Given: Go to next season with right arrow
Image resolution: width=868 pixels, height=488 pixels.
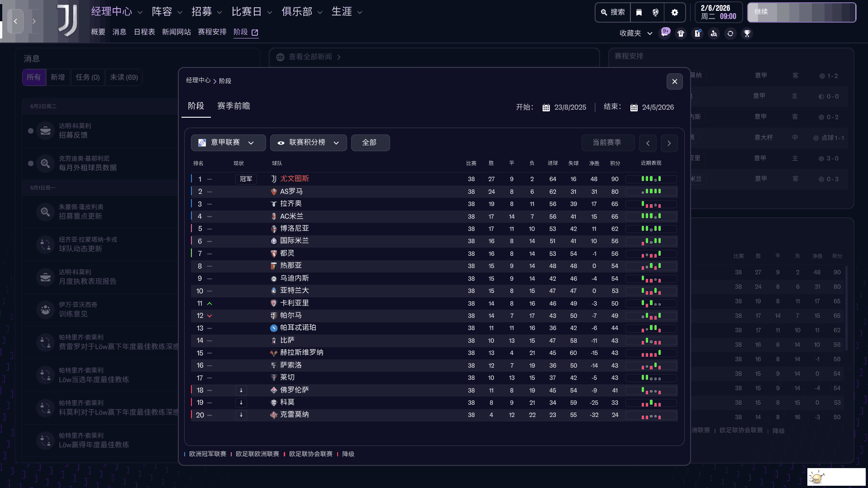Looking at the screenshot, I should [x=669, y=143].
